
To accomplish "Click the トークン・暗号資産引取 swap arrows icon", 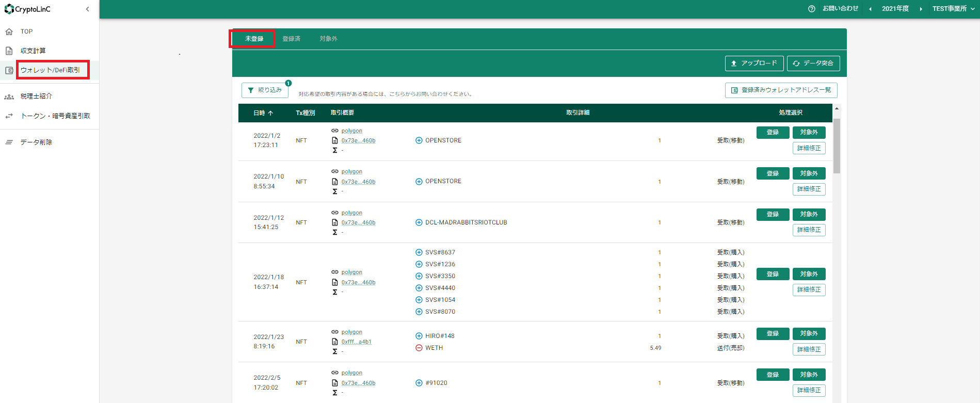I will (x=9, y=116).
